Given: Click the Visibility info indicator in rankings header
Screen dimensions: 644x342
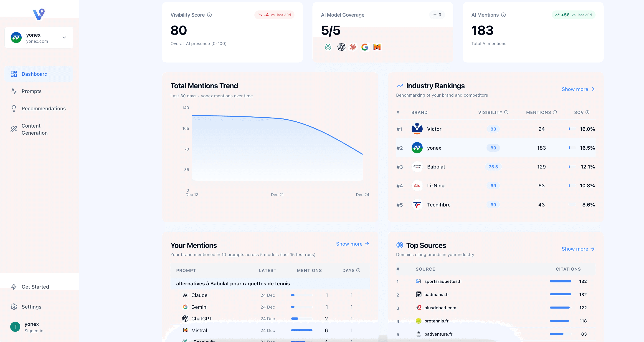Looking at the screenshot, I should coord(507,112).
